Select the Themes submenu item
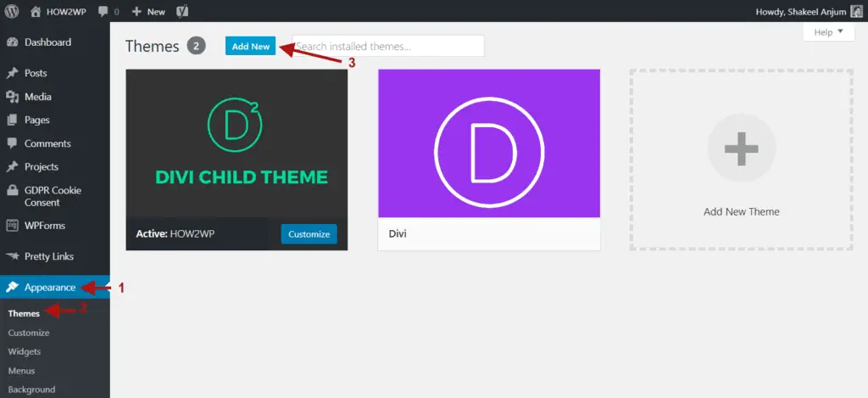868x398 pixels. coord(24,313)
